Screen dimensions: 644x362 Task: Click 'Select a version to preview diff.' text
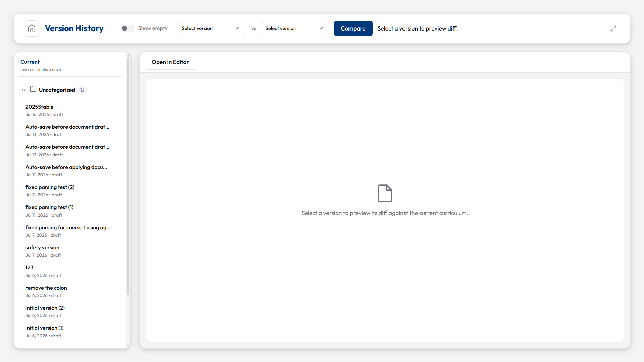tap(418, 28)
